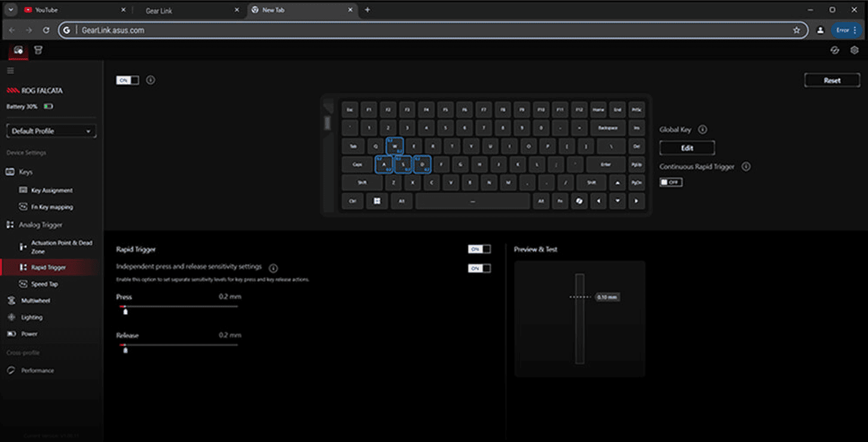Collapse the Analog Trigger section
The height and width of the screenshot is (442, 868).
tap(40, 225)
